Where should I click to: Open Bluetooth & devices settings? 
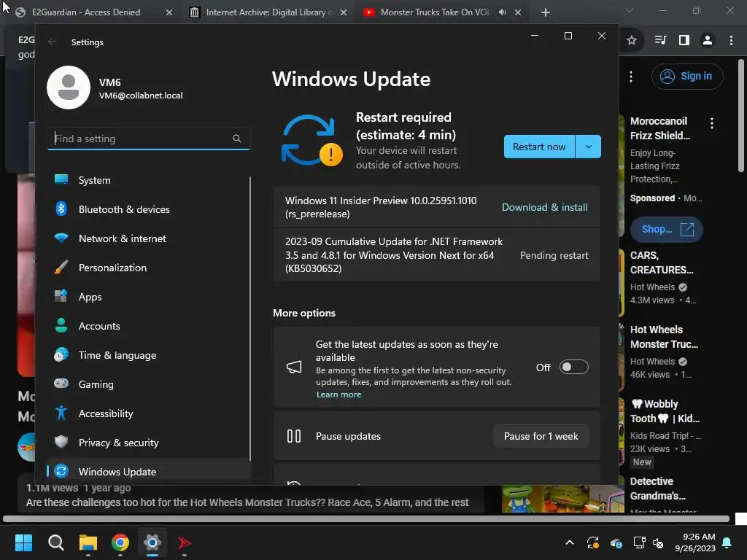149,209
